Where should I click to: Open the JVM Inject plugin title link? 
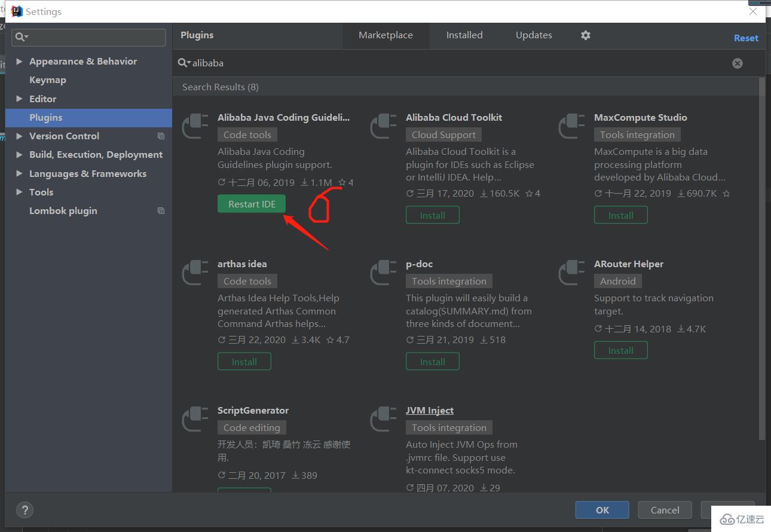tap(430, 411)
